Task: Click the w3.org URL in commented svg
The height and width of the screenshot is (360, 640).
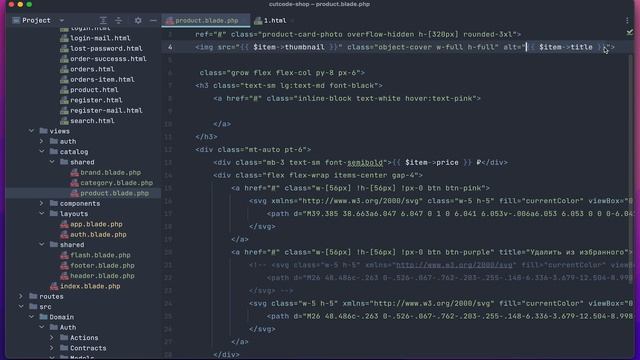Action: [454, 265]
